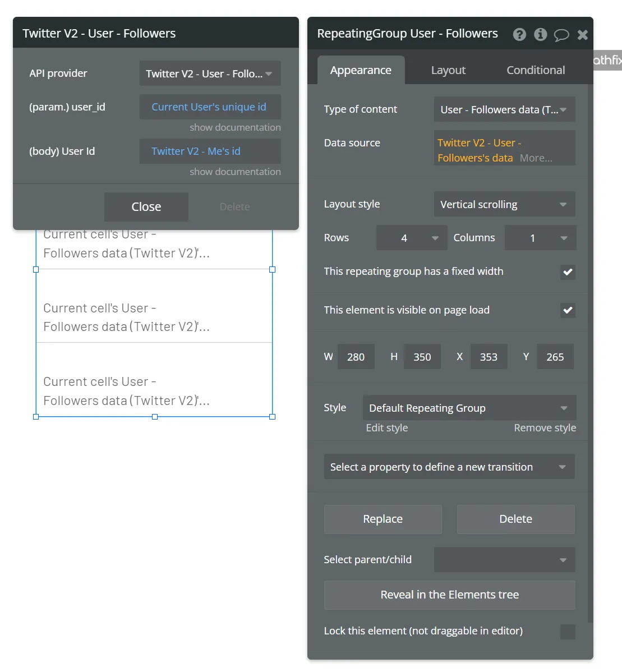Close the RepeatingGroup property editor
Screen dimensions: 622x672
click(x=583, y=35)
